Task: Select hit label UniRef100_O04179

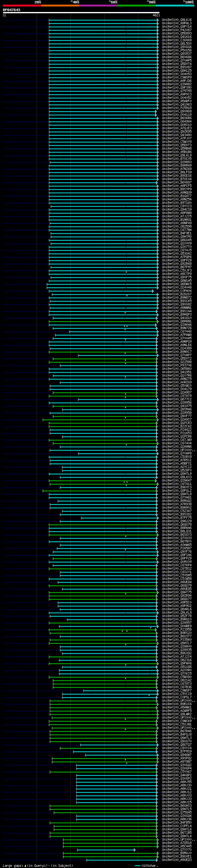Action: coord(177,389)
